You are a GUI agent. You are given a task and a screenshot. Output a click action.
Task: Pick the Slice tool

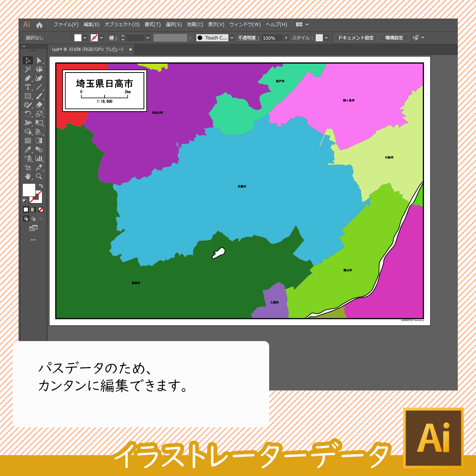point(39,167)
